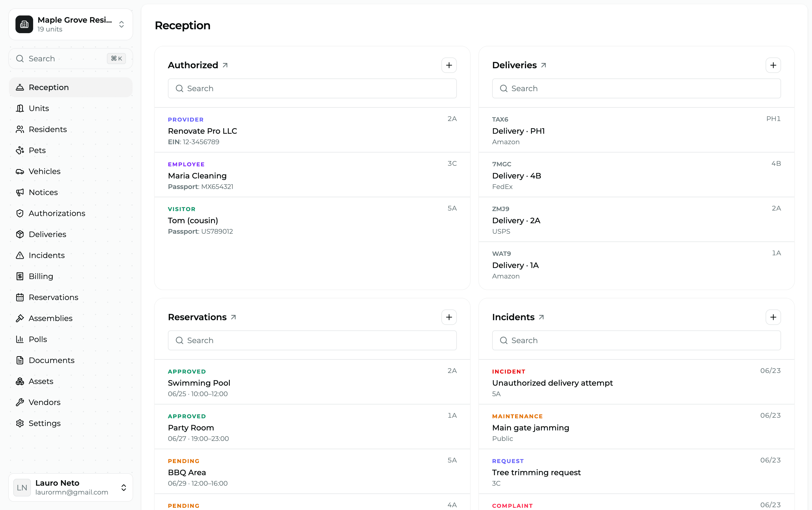The height and width of the screenshot is (510, 812).
Task: Click the Polls bar chart icon
Action: tap(20, 339)
